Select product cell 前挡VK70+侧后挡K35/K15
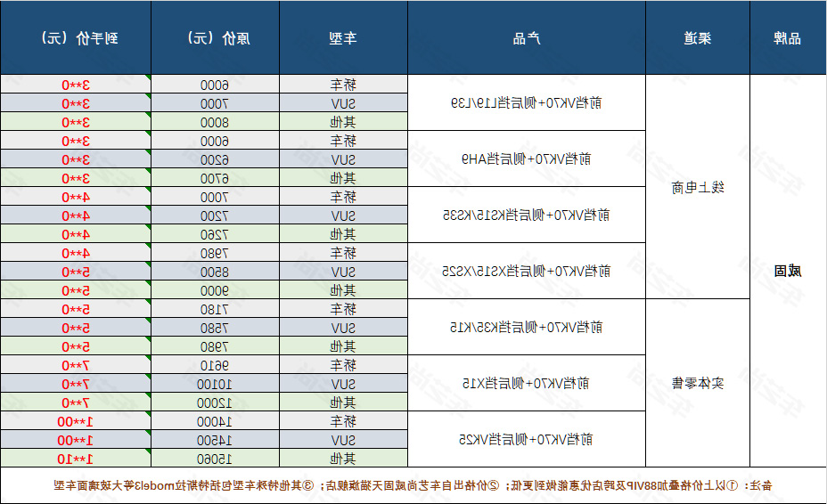The image size is (827, 504). tap(527, 327)
